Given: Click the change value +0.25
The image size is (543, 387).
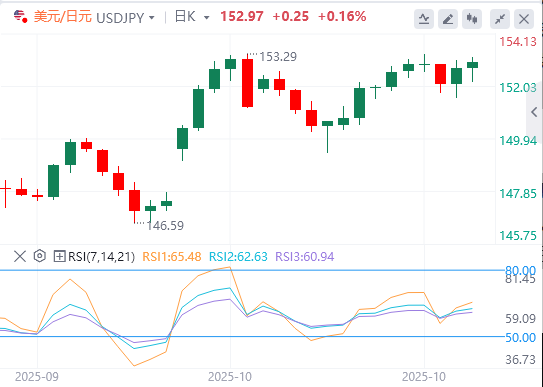Looking at the screenshot, I should click(291, 17).
